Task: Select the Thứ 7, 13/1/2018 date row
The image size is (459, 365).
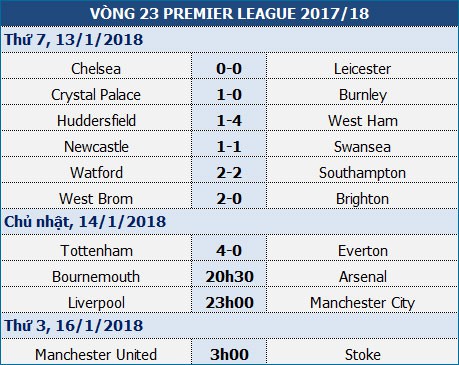Action: (229, 39)
